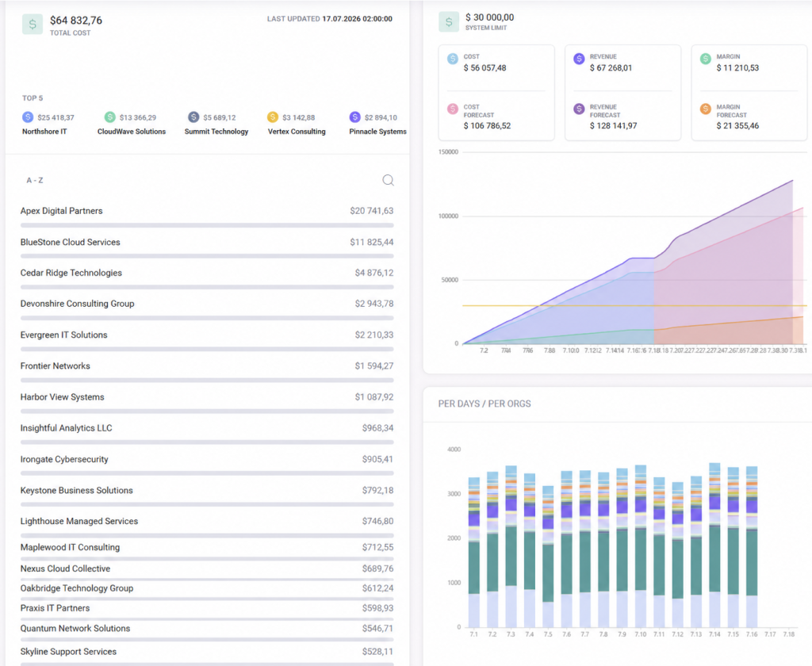Click the $20 741,63 amount for Apex Digital Partners
Viewport: 812px width, 666px height.
point(371,211)
